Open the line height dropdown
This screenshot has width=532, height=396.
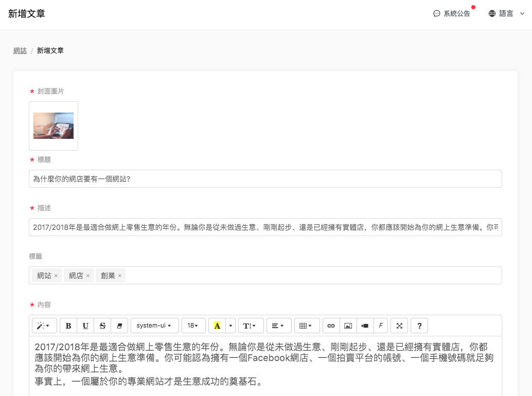click(251, 326)
